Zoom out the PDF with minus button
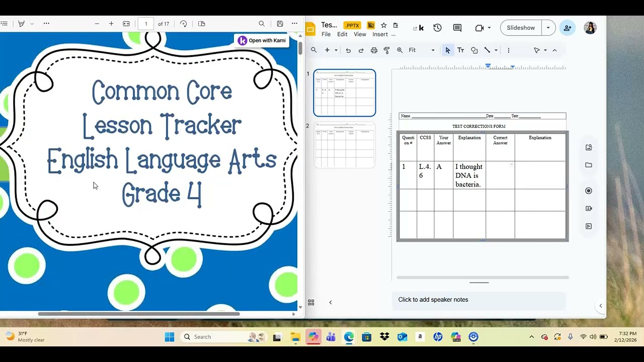This screenshot has width=644, height=362. 97,24
